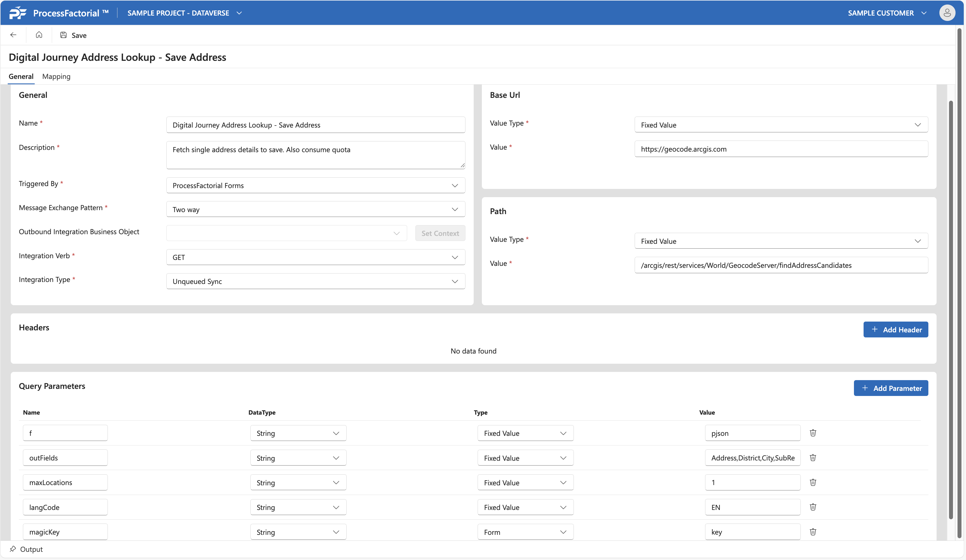Delete the 'f' query parameter
Image resolution: width=966 pixels, height=560 pixels.
pyautogui.click(x=813, y=433)
